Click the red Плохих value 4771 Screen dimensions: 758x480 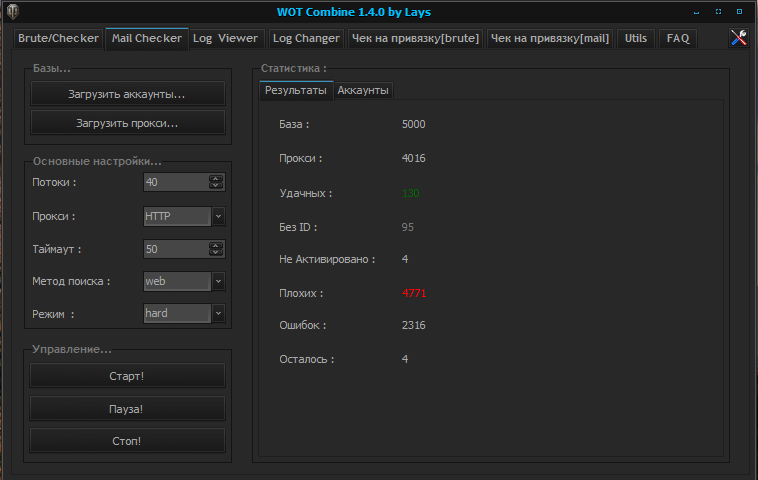(414, 293)
